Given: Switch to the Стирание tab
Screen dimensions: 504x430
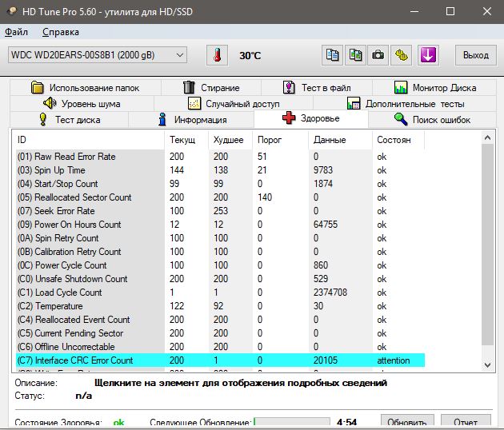Looking at the screenshot, I should pyautogui.click(x=211, y=87).
